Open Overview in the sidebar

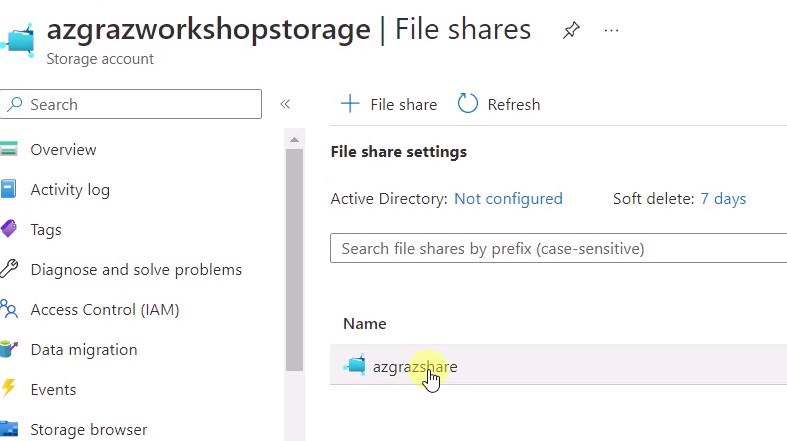click(63, 150)
